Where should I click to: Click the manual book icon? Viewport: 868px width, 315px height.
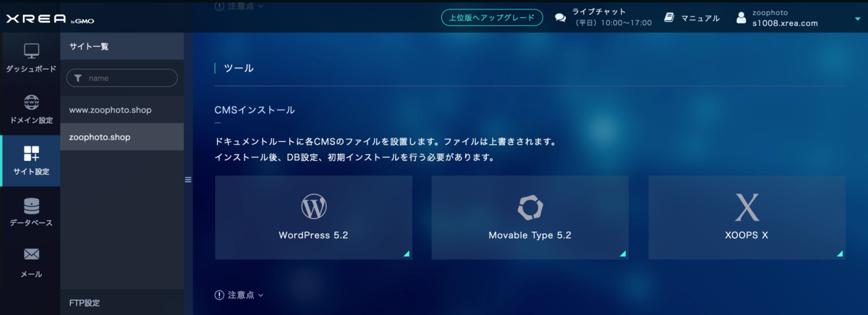[670, 17]
